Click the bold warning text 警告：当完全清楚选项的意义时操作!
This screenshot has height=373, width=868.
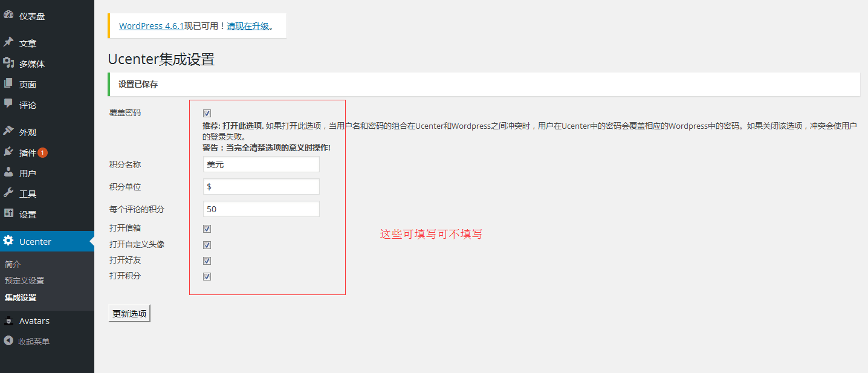[x=267, y=148]
